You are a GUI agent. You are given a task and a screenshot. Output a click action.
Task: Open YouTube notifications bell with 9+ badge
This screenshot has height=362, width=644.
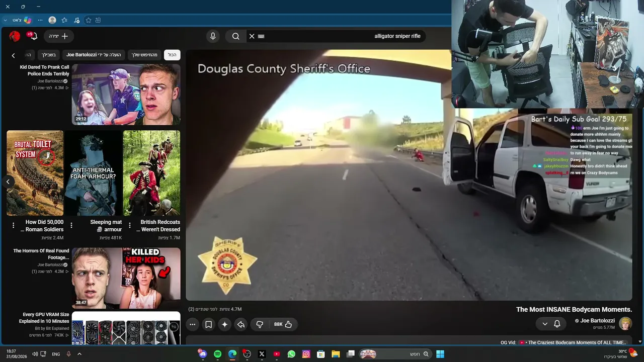33,36
